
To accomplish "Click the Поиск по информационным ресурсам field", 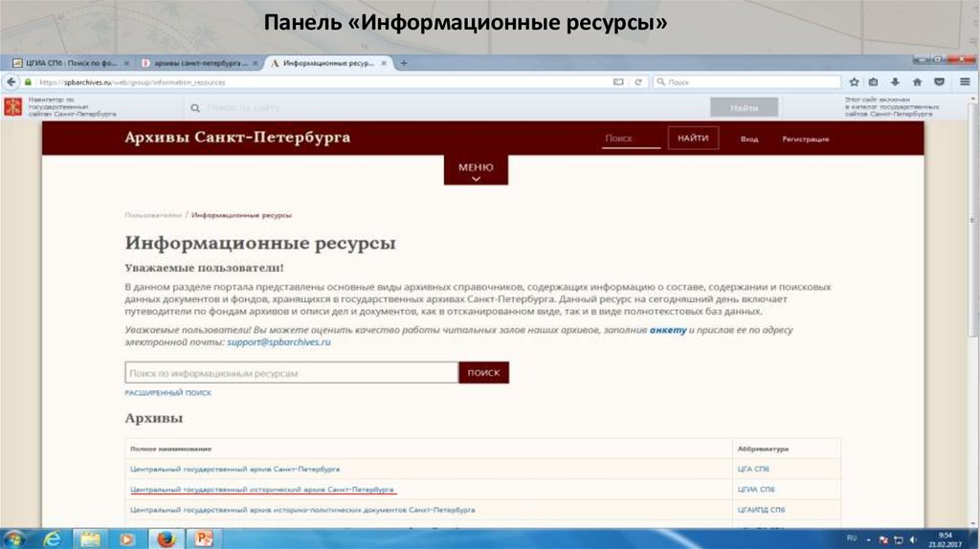I will tap(291, 373).
